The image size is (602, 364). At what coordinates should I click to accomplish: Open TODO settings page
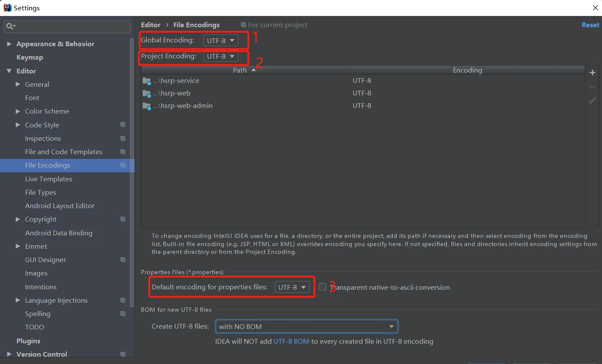(35, 327)
